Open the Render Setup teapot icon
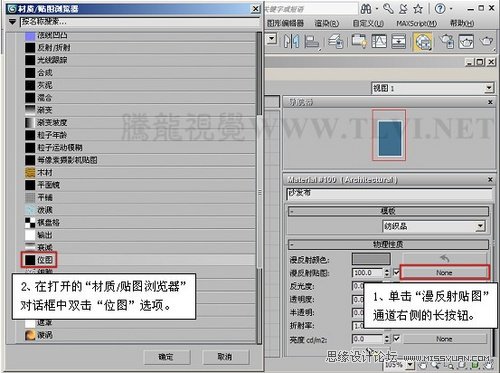The image size is (500, 373). (447, 42)
